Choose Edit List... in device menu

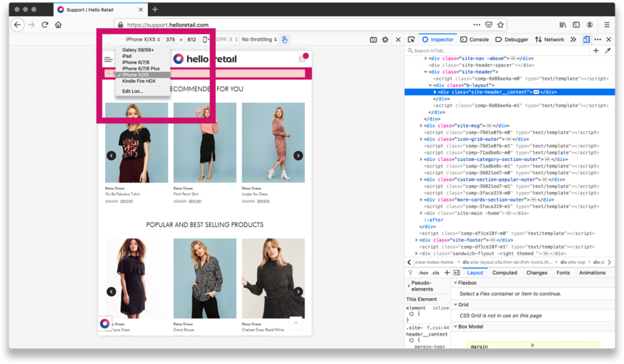132,91
